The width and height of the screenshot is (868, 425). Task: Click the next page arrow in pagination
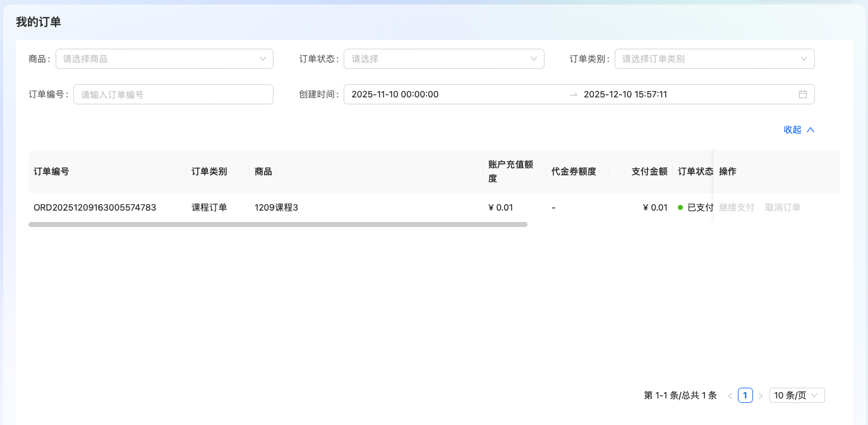click(x=761, y=395)
